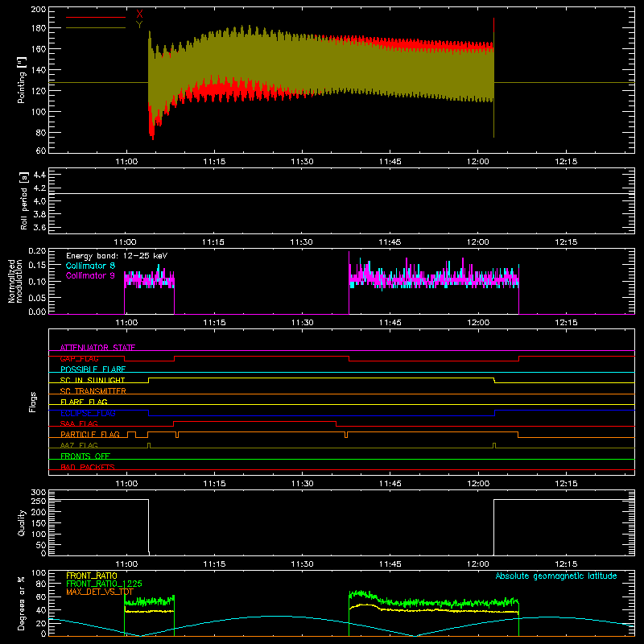Click the 12:15 time label beneath the Pointing plot
644x644 pixels.
tap(566, 162)
